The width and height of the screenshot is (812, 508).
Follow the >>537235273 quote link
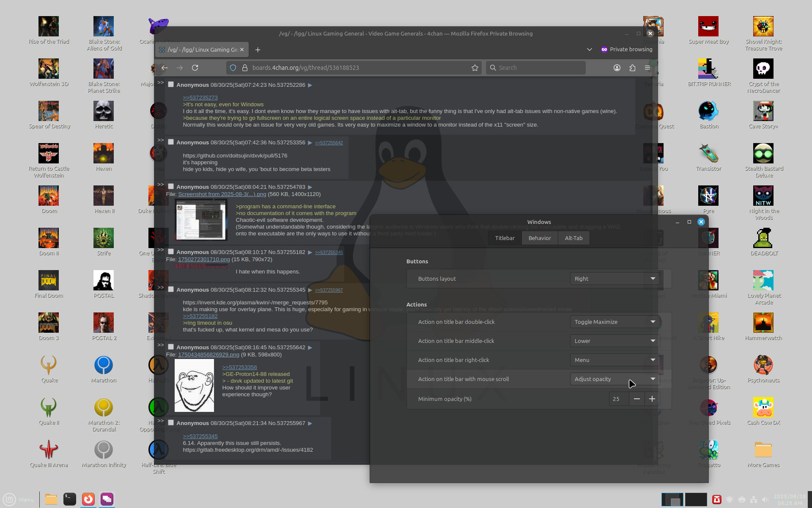coord(200,98)
